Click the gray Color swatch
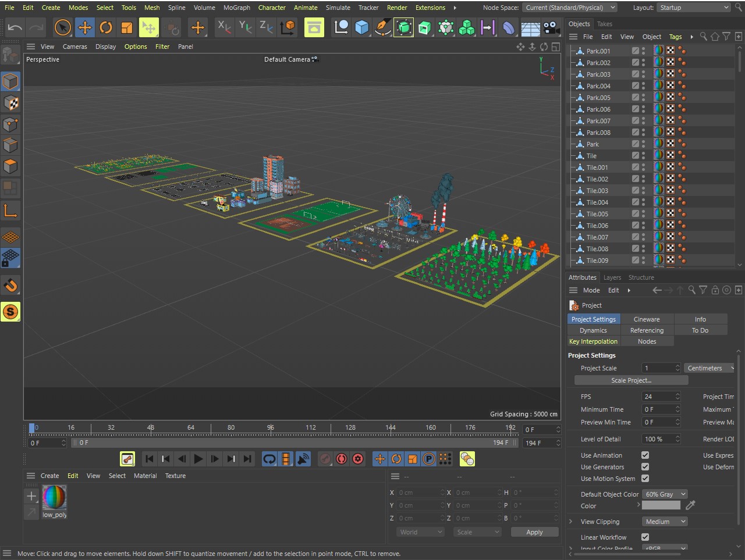Image resolution: width=745 pixels, height=560 pixels. pyautogui.click(x=661, y=506)
